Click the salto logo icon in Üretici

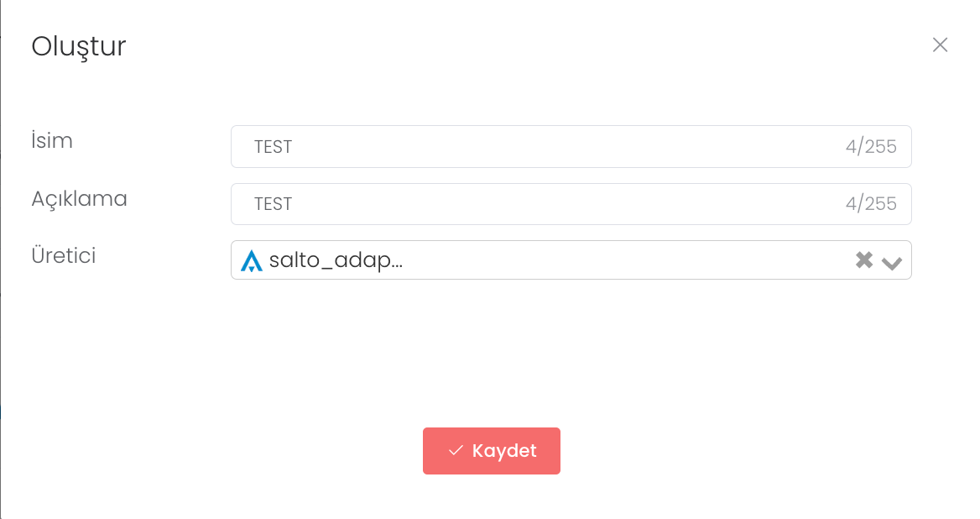pos(252,260)
